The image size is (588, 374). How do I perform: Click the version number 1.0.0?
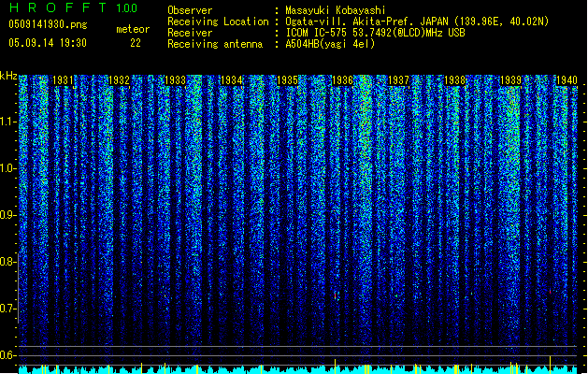pyautogui.click(x=126, y=8)
